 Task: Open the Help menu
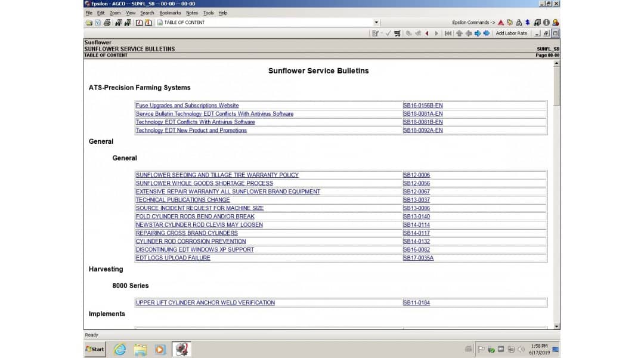222,13
